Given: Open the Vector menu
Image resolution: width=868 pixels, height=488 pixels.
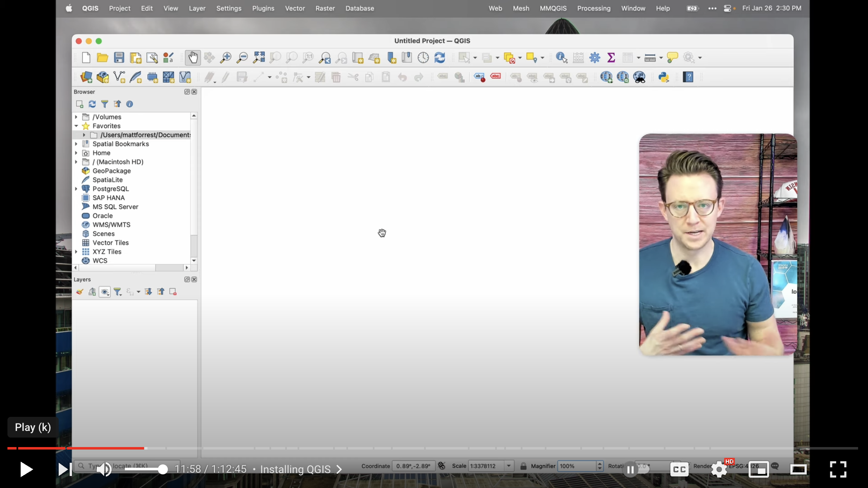Looking at the screenshot, I should tap(295, 8).
